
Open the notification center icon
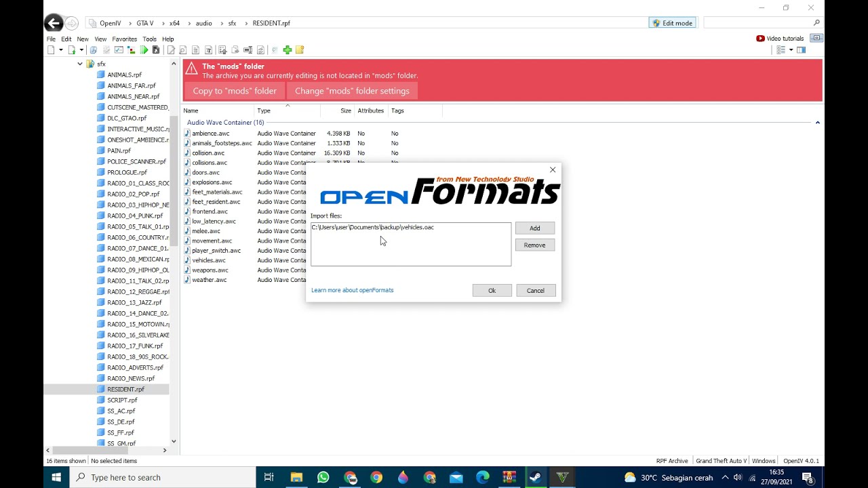click(808, 477)
